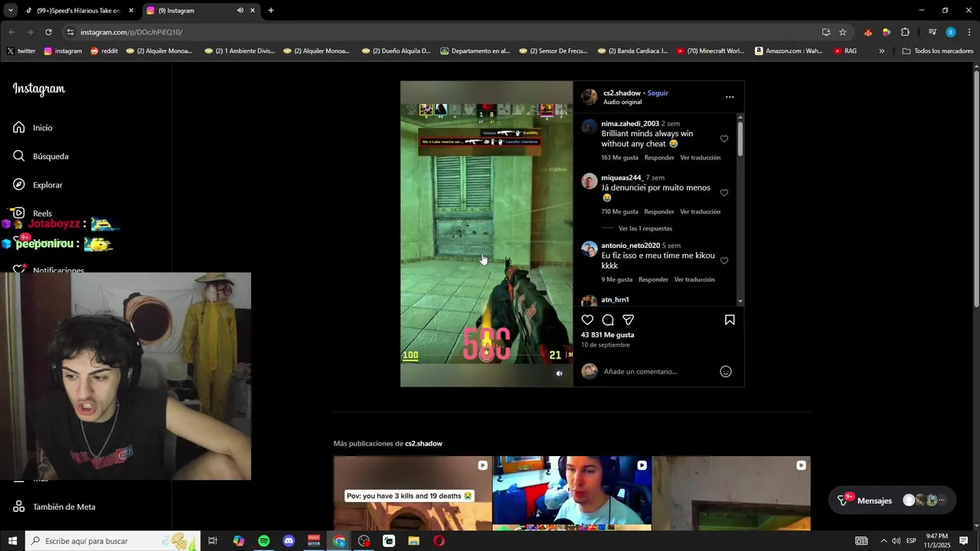Open the Chrome extensions puzzle icon
Viewport: 980px width, 551px height.
[905, 32]
